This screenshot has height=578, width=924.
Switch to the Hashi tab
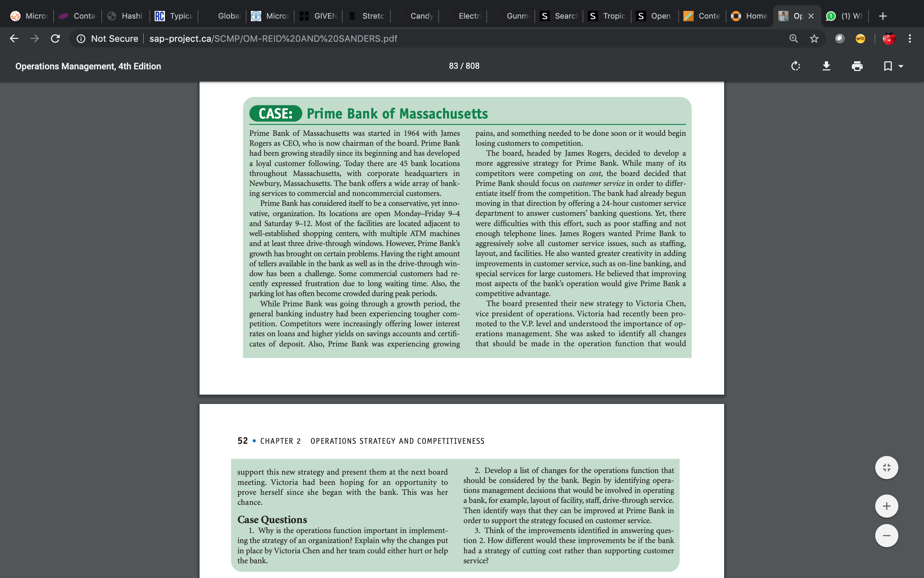pyautogui.click(x=126, y=16)
